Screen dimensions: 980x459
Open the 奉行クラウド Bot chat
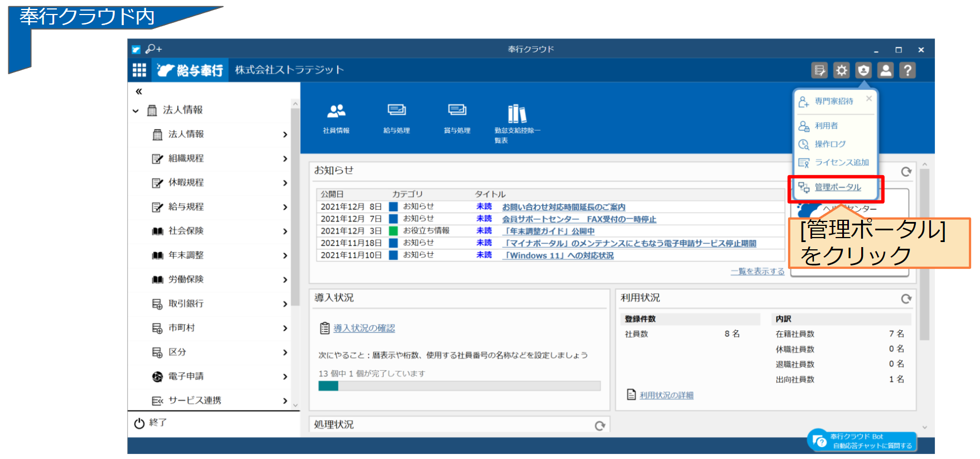(x=862, y=441)
